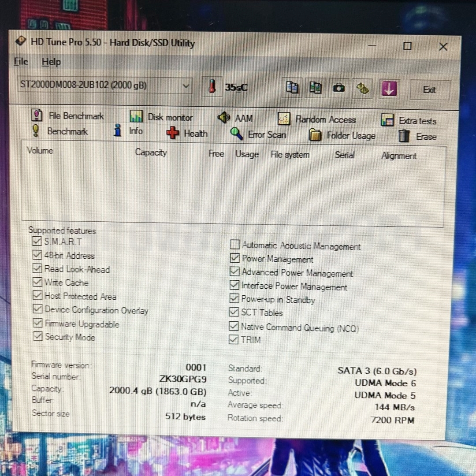Click the thermometer temperature icon

point(212,86)
